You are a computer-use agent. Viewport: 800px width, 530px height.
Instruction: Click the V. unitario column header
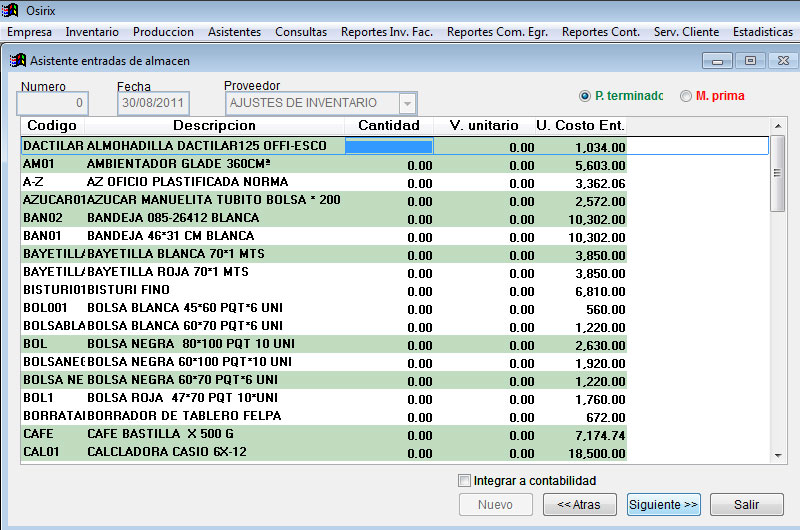pyautogui.click(x=484, y=125)
